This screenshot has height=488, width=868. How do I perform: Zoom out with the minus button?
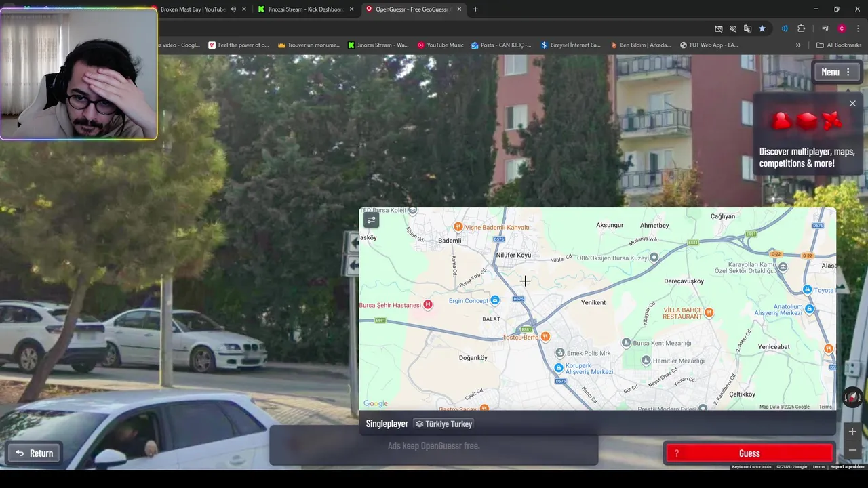pyautogui.click(x=852, y=451)
